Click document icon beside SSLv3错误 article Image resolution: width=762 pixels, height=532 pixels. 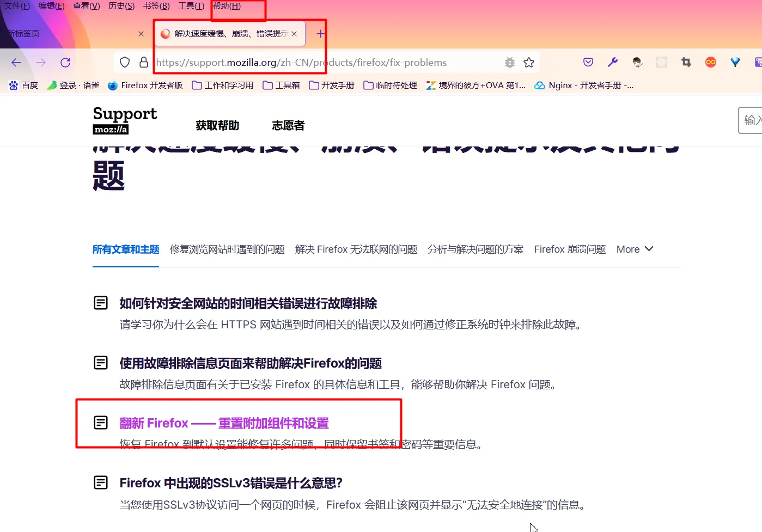[x=101, y=482]
